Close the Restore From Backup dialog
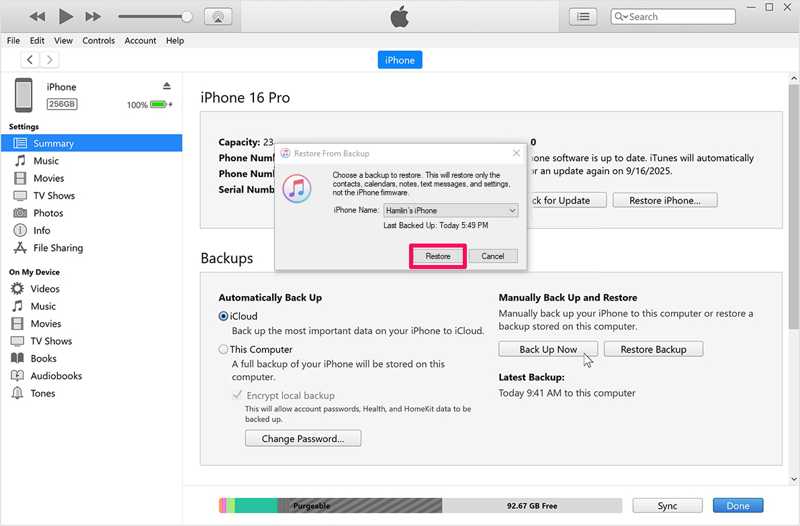 click(516, 153)
